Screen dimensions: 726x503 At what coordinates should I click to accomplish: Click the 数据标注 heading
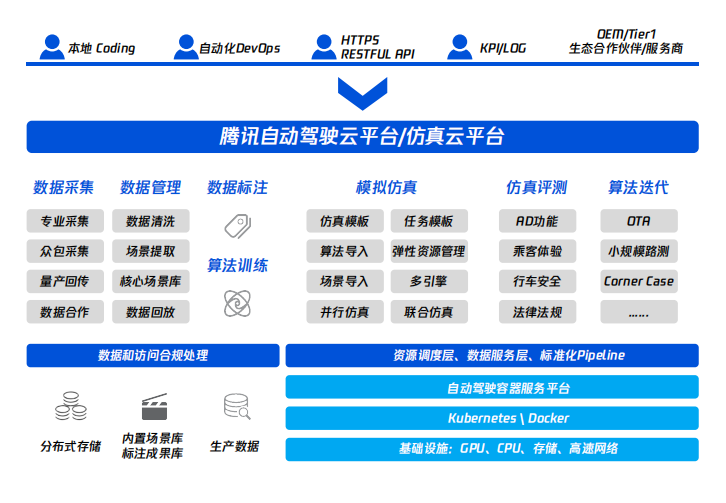[x=238, y=188]
